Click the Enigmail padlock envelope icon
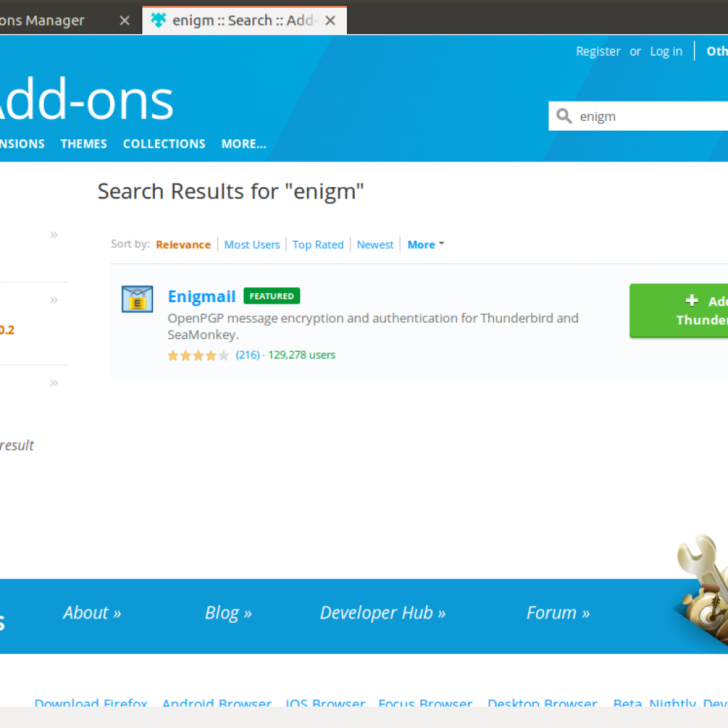This screenshot has height=728, width=728. 137,299
